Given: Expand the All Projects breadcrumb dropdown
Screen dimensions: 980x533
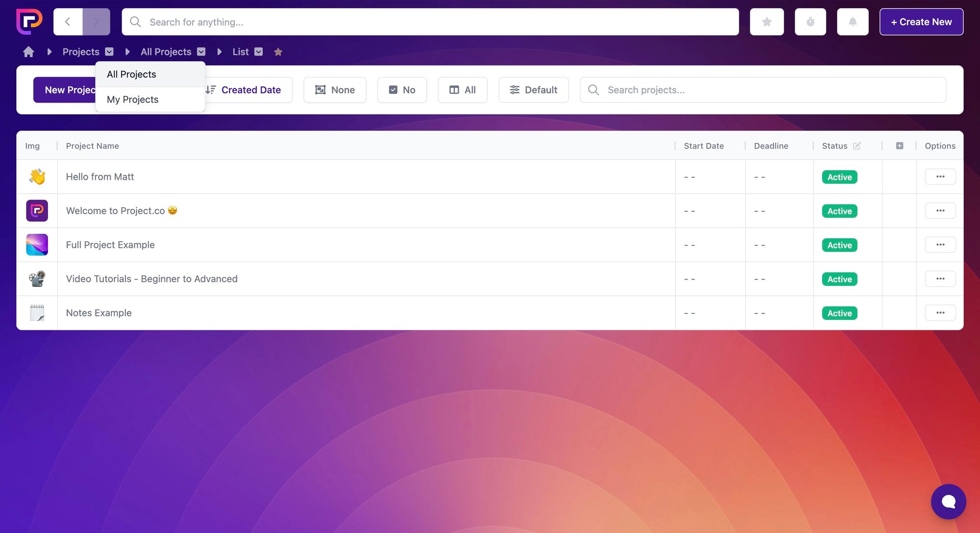Looking at the screenshot, I should (201, 52).
